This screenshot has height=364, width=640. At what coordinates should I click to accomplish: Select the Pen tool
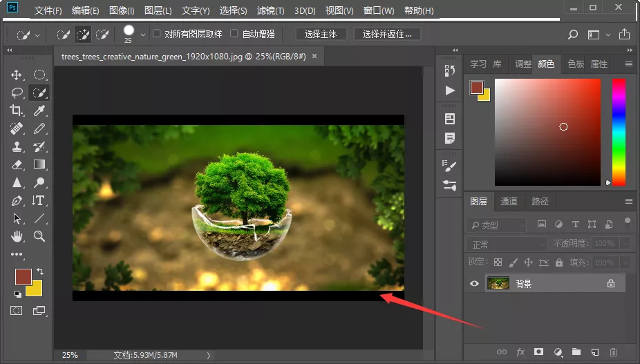click(x=17, y=200)
